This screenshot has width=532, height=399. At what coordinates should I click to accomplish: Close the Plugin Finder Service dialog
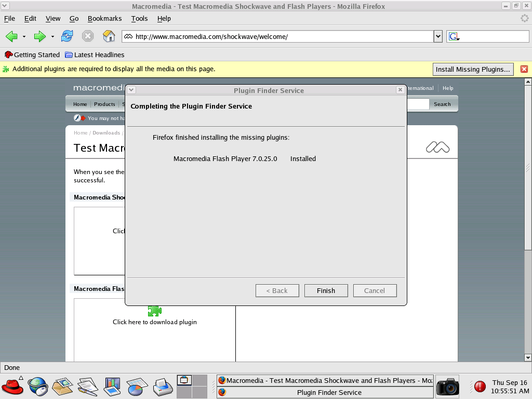(x=400, y=89)
